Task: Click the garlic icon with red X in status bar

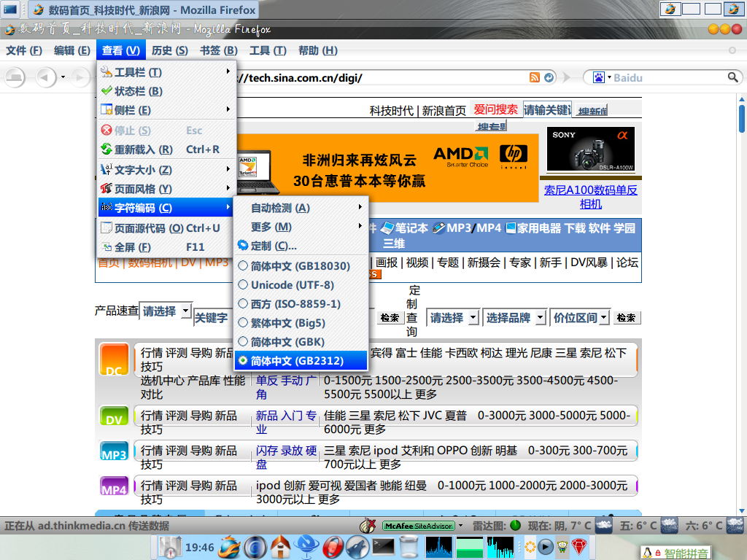Action: click(368, 526)
